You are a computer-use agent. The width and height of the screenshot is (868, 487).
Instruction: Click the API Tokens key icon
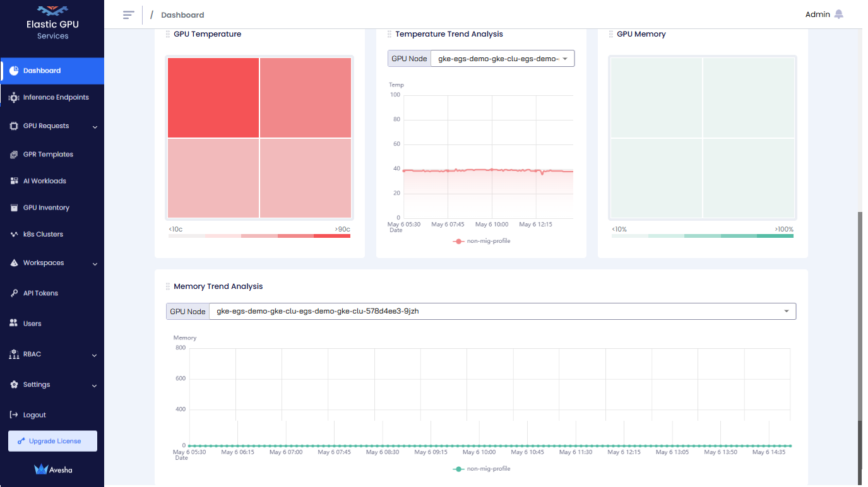click(14, 293)
